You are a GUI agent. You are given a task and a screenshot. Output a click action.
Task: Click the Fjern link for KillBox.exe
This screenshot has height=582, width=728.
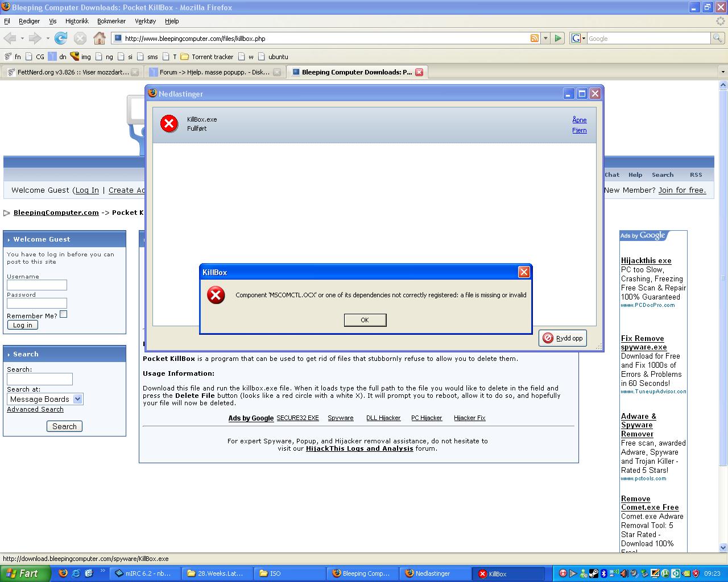coord(580,130)
